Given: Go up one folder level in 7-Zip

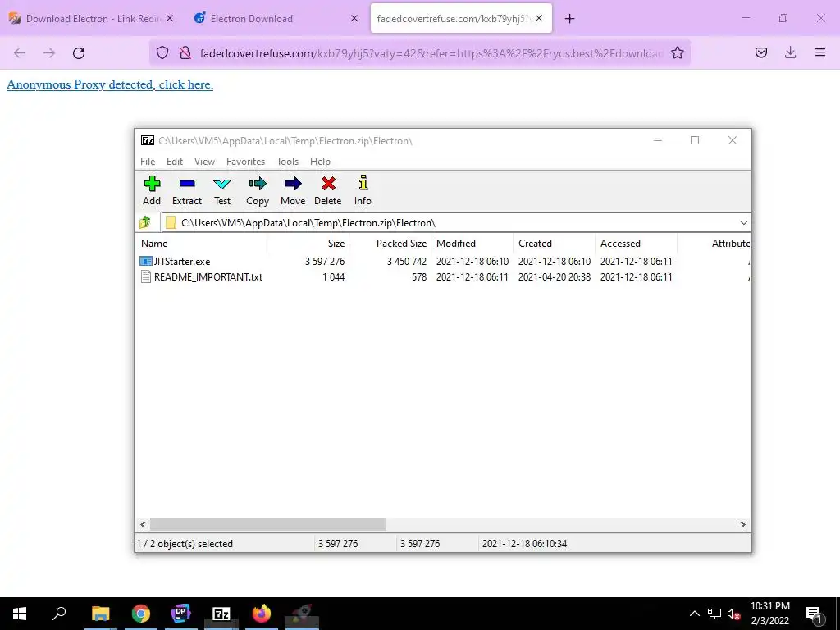Looking at the screenshot, I should 145,222.
